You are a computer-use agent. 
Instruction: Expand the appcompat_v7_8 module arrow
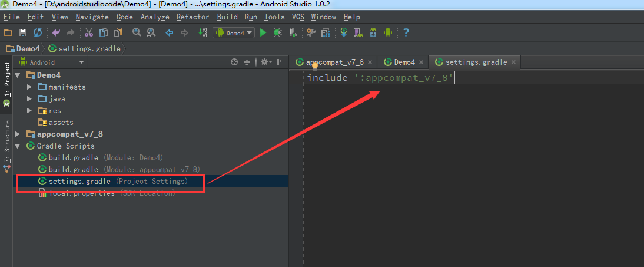(x=17, y=134)
